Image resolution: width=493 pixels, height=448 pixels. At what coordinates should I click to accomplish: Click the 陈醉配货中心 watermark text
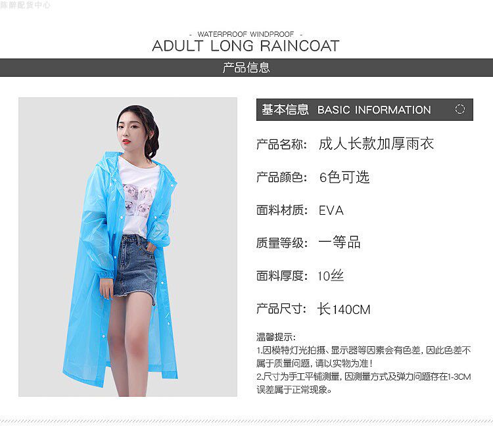[25, 5]
